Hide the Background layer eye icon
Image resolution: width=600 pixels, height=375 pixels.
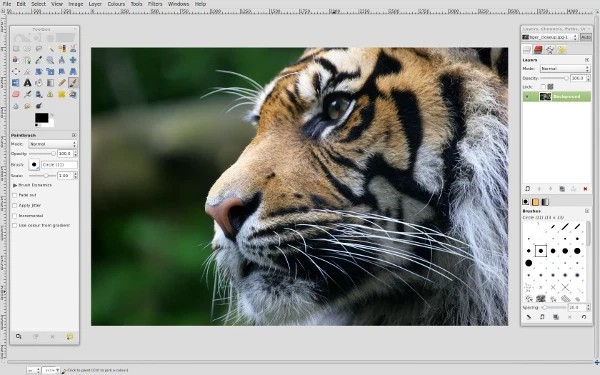527,97
